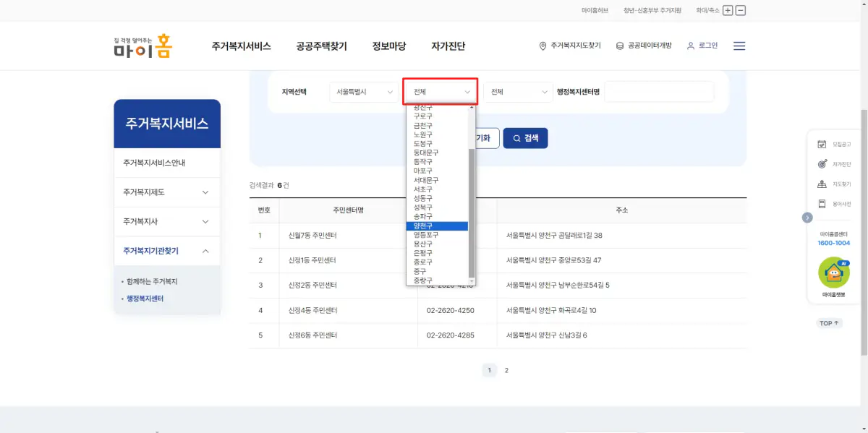Open 주거복지서비스 top menu
This screenshot has height=433, width=868.
(x=241, y=46)
